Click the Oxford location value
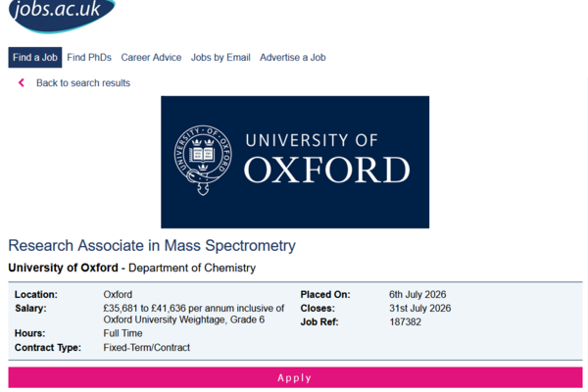This screenshot has width=588, height=392. click(118, 294)
